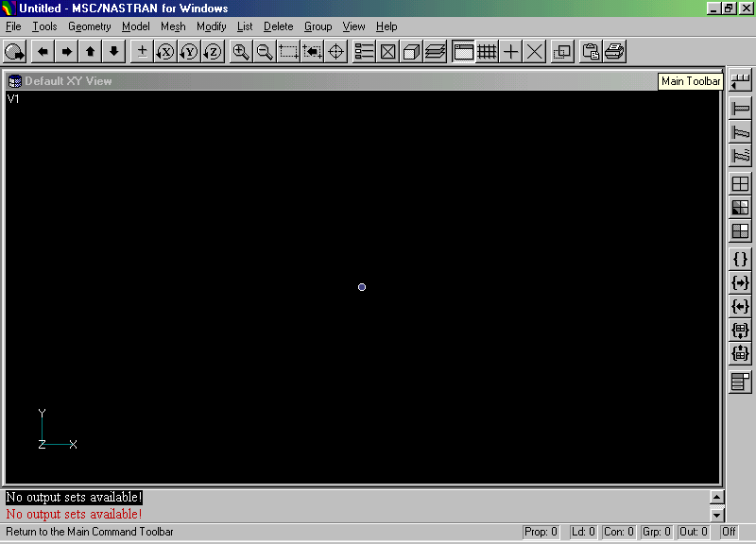Click the plain four-pane grid icon

pos(740,183)
